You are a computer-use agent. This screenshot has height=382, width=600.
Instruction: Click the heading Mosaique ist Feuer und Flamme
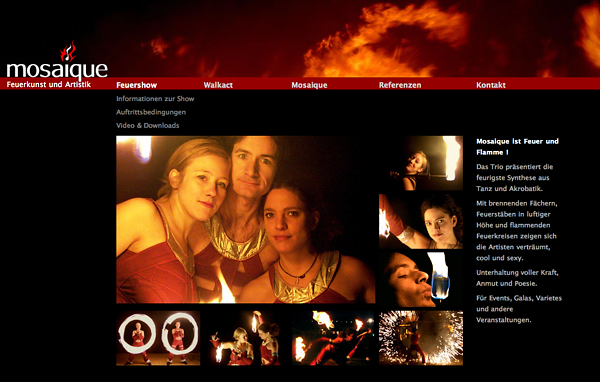[517, 147]
